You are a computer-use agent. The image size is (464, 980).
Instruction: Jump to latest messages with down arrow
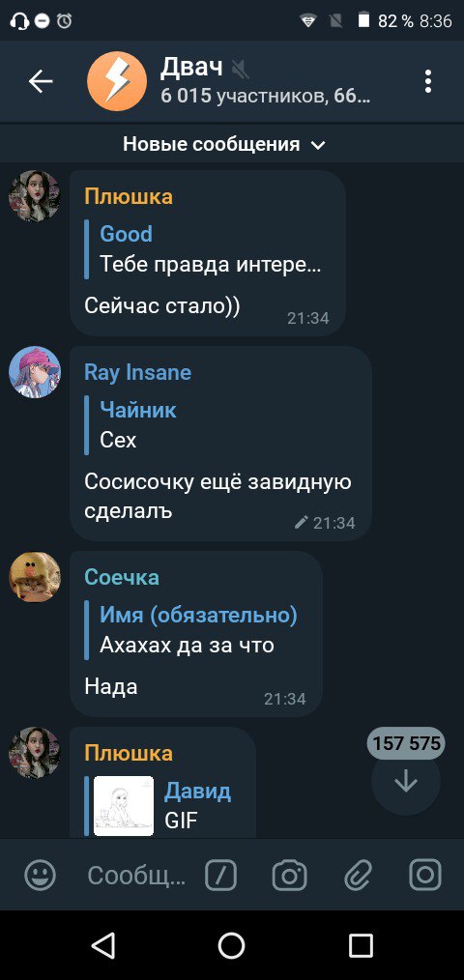point(406,781)
